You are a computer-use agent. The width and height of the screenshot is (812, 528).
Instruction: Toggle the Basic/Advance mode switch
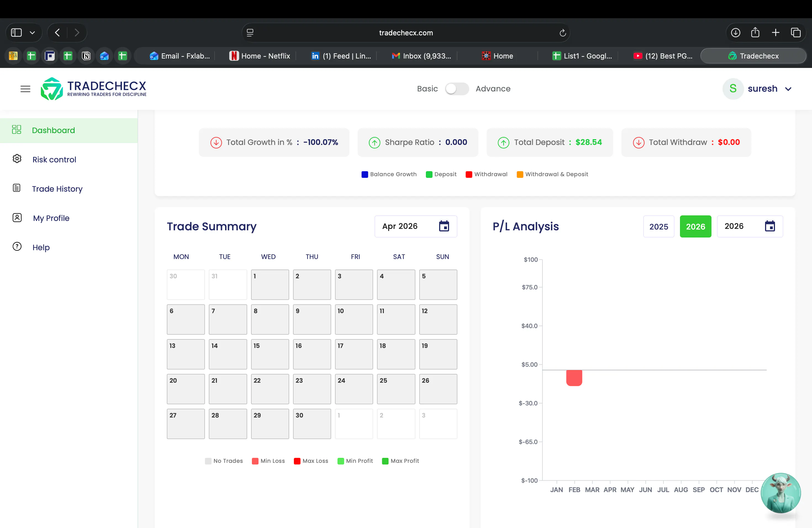click(457, 89)
